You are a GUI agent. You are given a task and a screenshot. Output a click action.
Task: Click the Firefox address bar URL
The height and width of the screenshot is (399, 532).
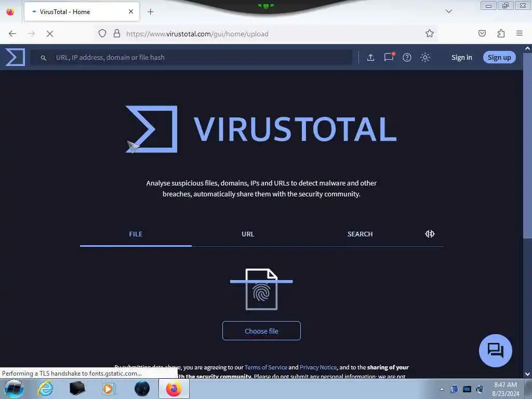point(197,34)
